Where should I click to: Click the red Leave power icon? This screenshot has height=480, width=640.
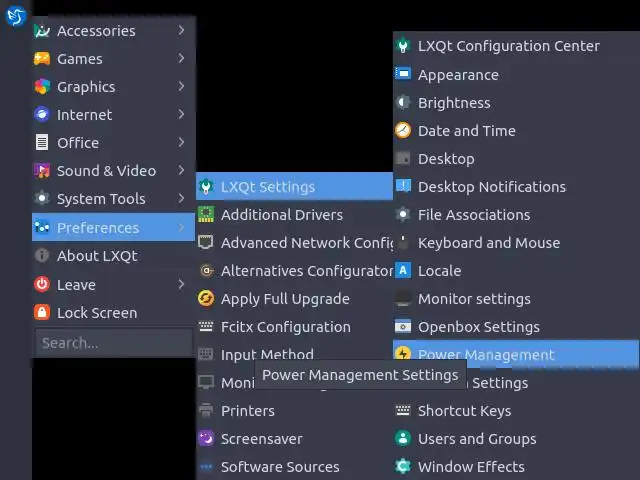coord(42,284)
